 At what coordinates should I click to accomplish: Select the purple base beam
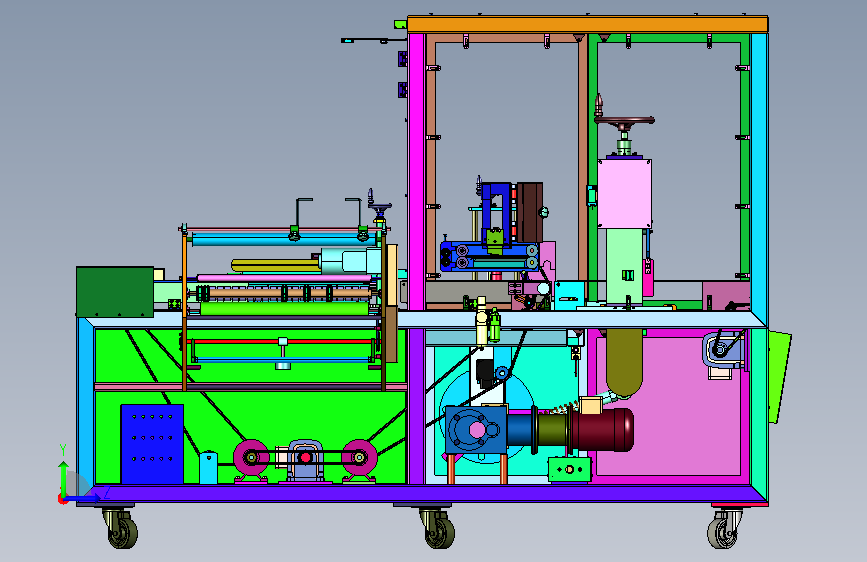click(421, 493)
